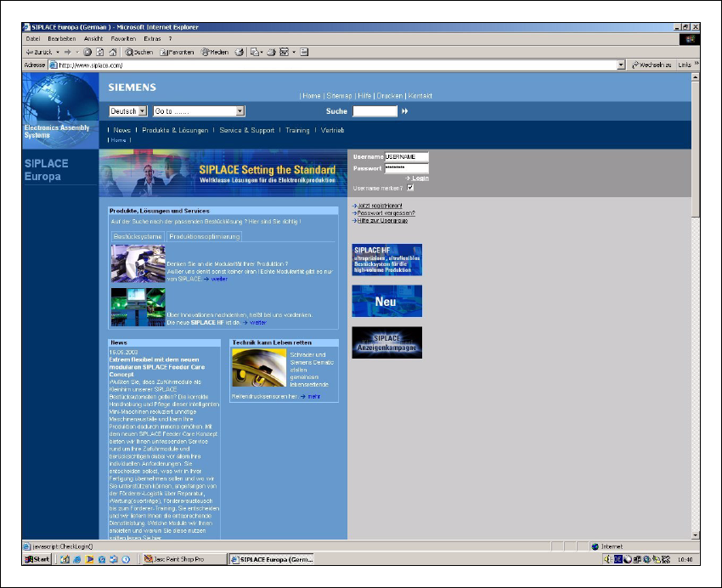Click the Wechseln zu go button
Image resolution: width=722 pixels, height=588 pixels.
click(651, 65)
